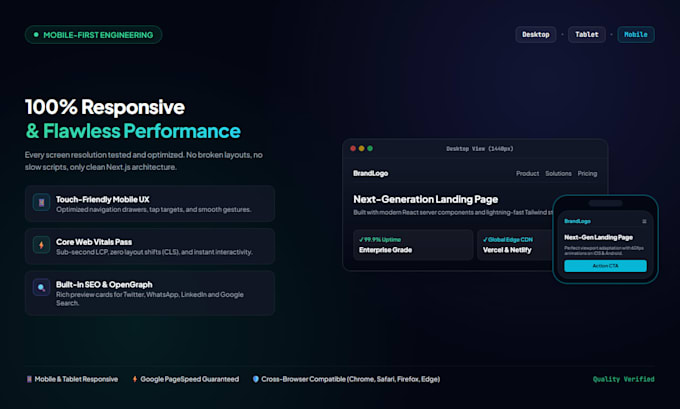Click the red dot in Desktop View window
This screenshot has height=409, width=680.
[353, 148]
